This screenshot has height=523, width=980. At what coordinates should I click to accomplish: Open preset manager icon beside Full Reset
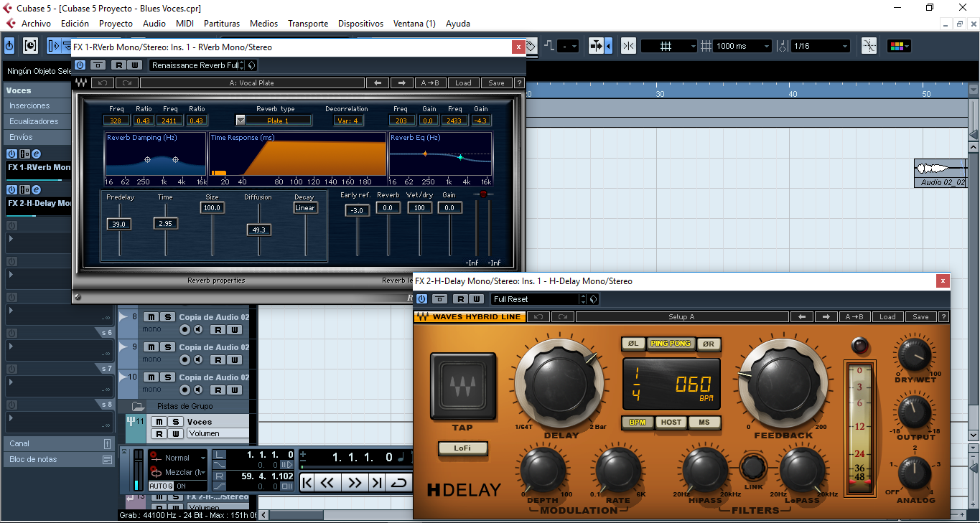pos(593,299)
